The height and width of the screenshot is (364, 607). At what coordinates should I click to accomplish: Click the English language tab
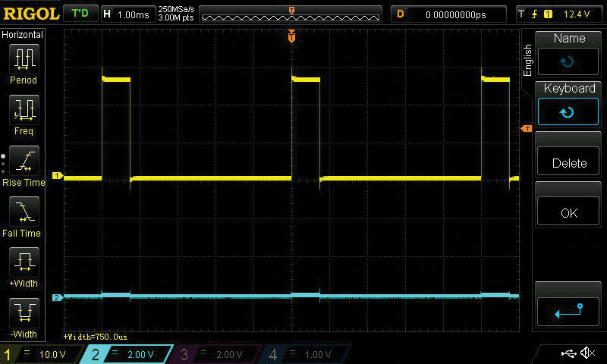pyautogui.click(x=528, y=59)
